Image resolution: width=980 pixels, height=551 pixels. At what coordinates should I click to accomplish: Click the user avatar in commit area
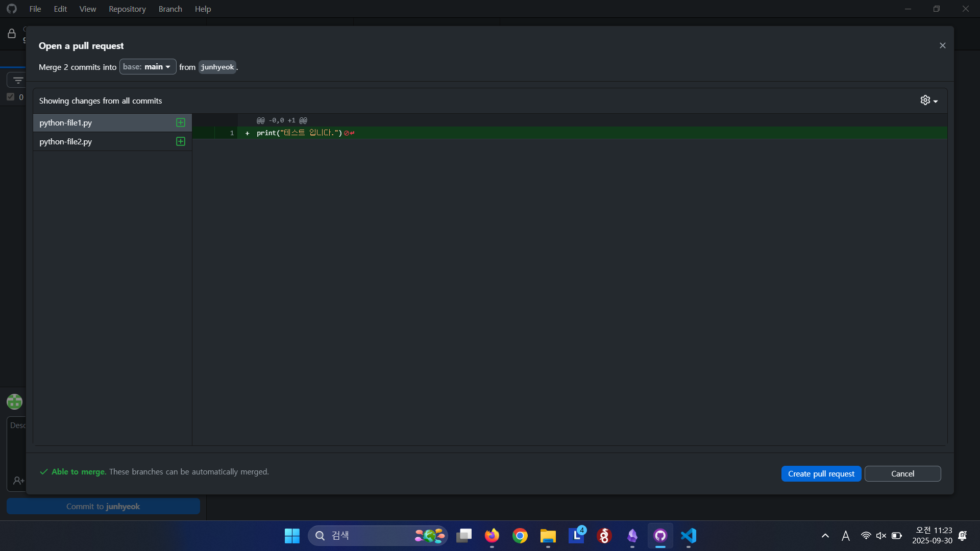[x=14, y=402]
